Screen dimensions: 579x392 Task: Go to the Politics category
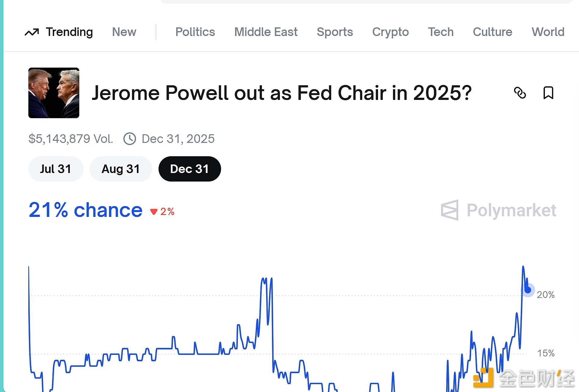(195, 32)
